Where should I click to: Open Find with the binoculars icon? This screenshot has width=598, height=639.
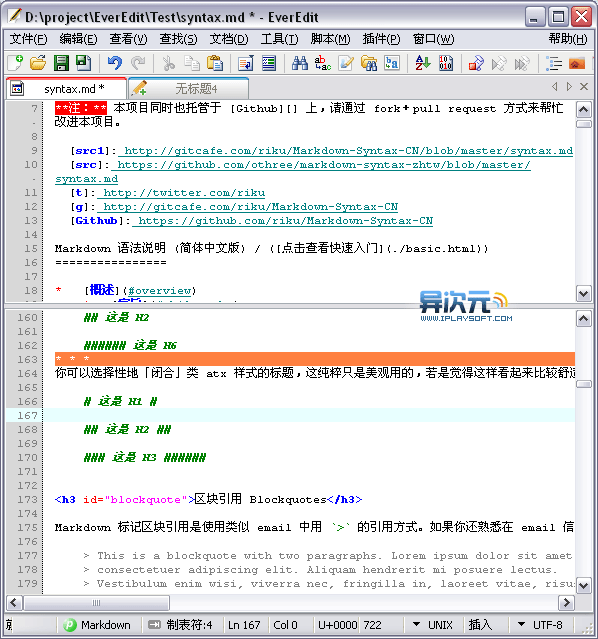click(x=300, y=63)
